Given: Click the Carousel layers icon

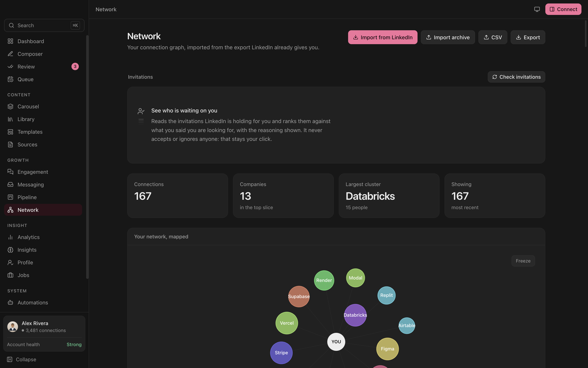Looking at the screenshot, I should [x=10, y=106].
